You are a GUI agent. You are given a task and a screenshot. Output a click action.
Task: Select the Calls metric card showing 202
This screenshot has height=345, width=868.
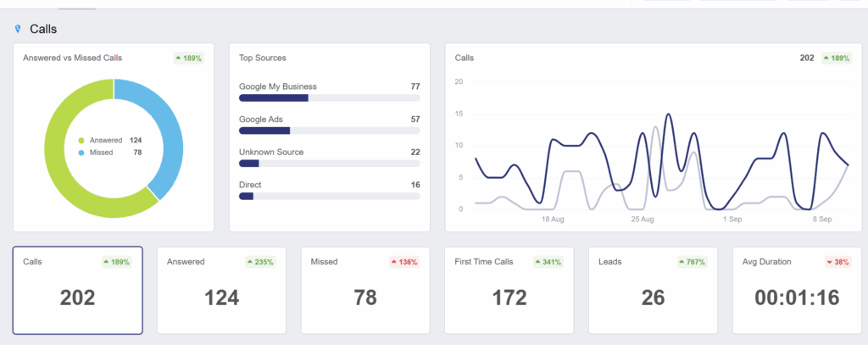tap(77, 291)
